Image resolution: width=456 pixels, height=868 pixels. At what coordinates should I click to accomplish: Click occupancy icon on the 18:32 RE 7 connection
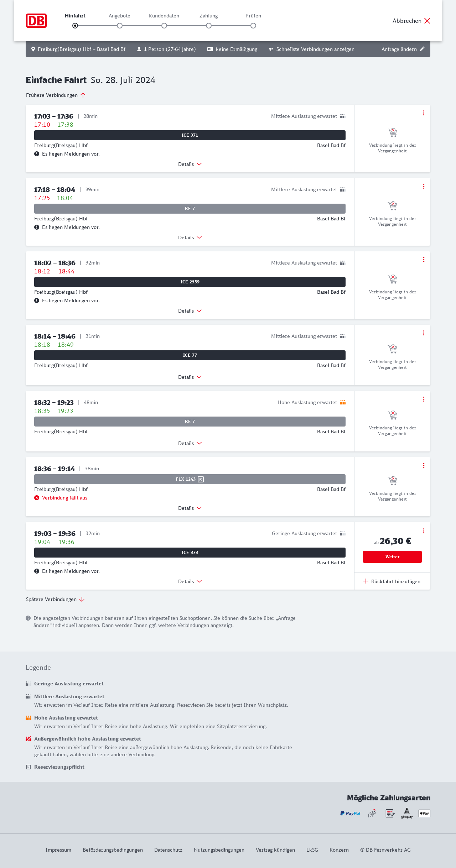coord(343,402)
